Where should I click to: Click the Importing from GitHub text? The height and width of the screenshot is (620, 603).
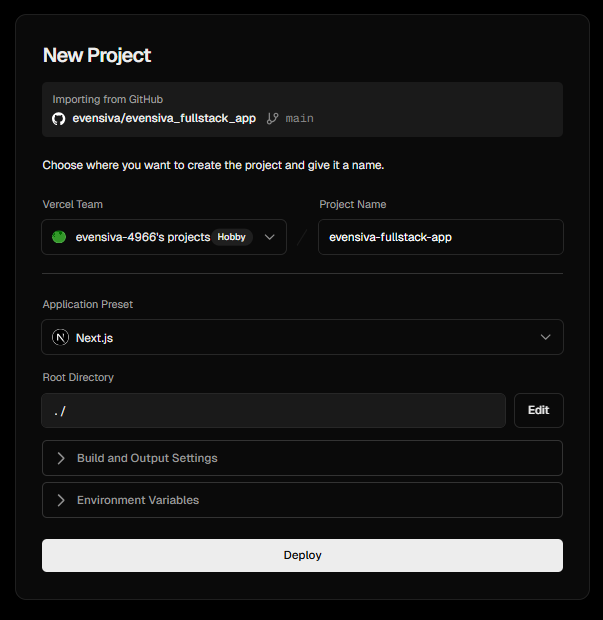tap(108, 99)
